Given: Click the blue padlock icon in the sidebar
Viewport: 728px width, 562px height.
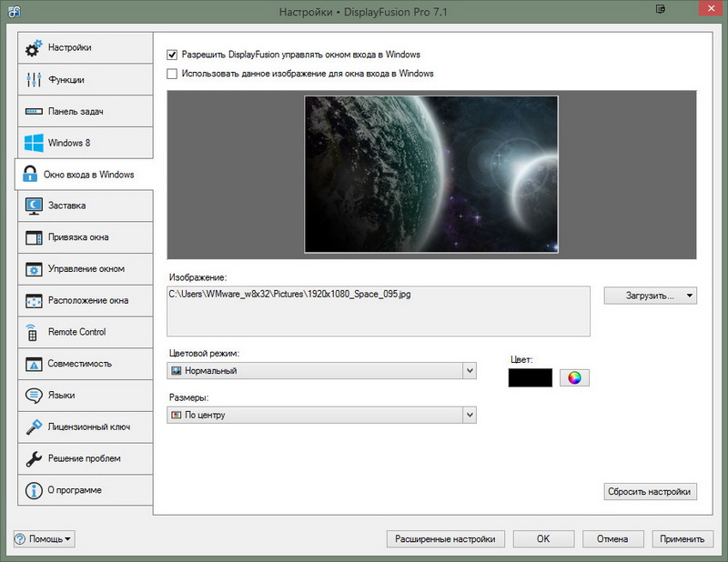Looking at the screenshot, I should pos(30,174).
